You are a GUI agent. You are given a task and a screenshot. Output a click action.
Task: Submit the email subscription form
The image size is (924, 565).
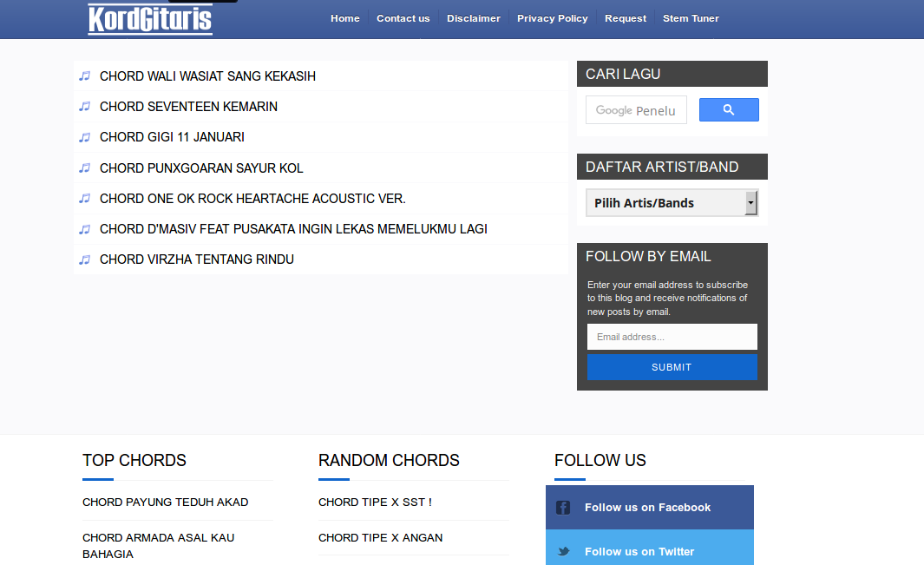point(672,367)
